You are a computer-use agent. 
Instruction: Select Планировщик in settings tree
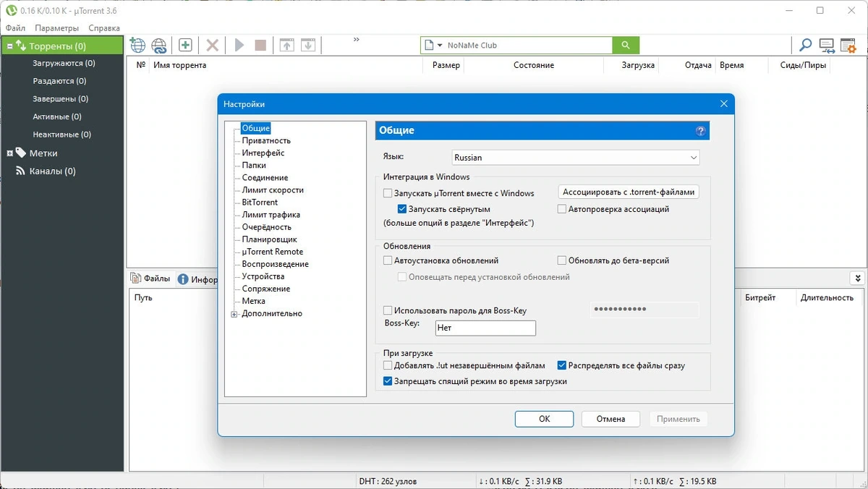[269, 239]
